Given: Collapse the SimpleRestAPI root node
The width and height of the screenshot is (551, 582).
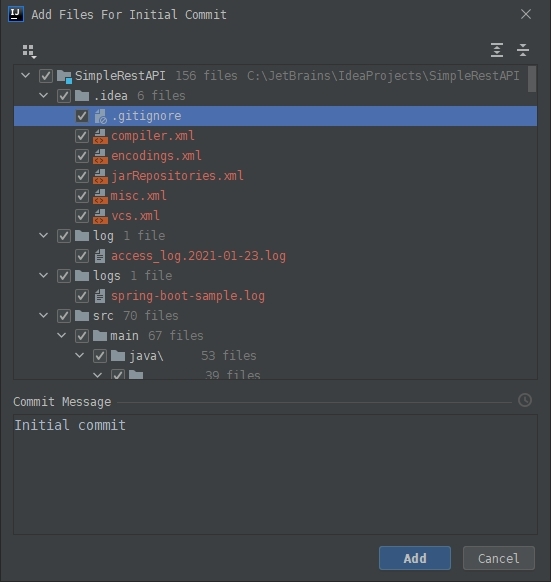Looking at the screenshot, I should [x=26, y=76].
